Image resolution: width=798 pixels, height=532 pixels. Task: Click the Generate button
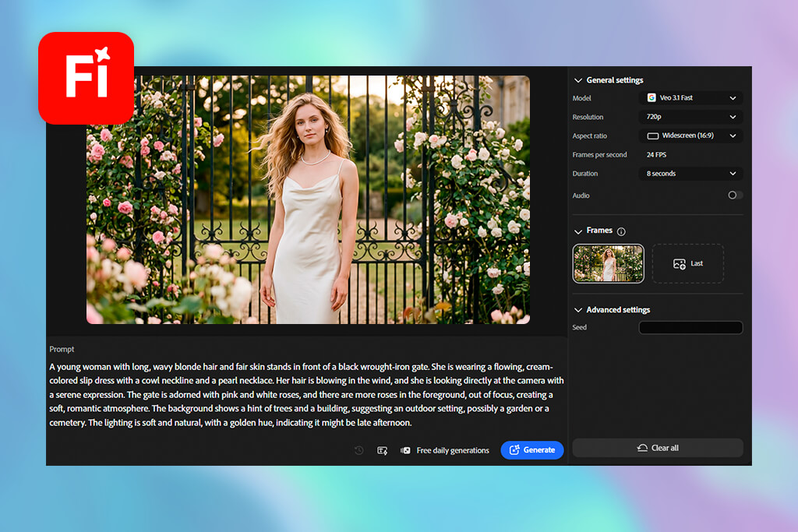click(531, 450)
